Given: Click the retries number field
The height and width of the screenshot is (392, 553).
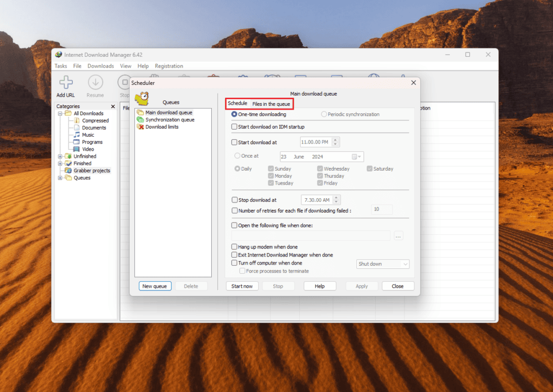Looking at the screenshot, I should pos(382,209).
